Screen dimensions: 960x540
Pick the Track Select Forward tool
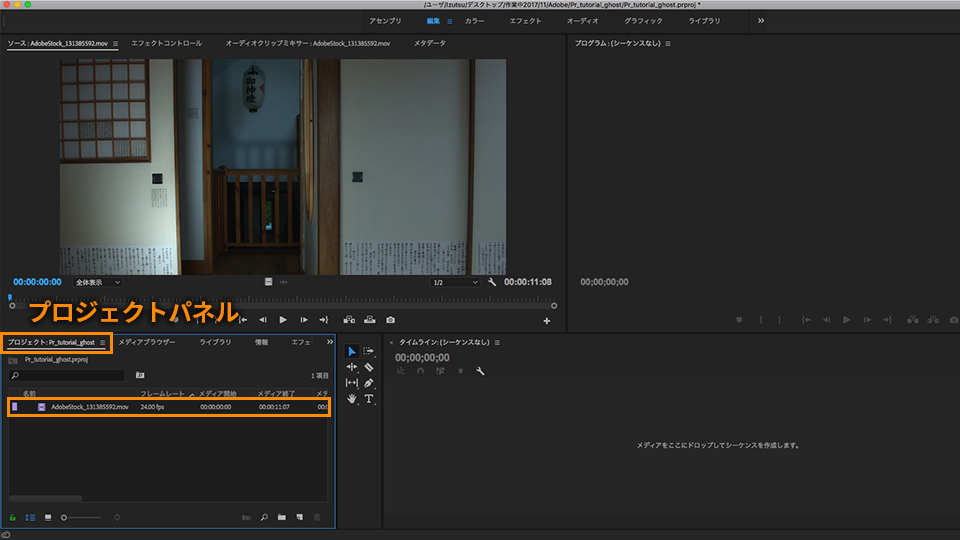click(368, 351)
